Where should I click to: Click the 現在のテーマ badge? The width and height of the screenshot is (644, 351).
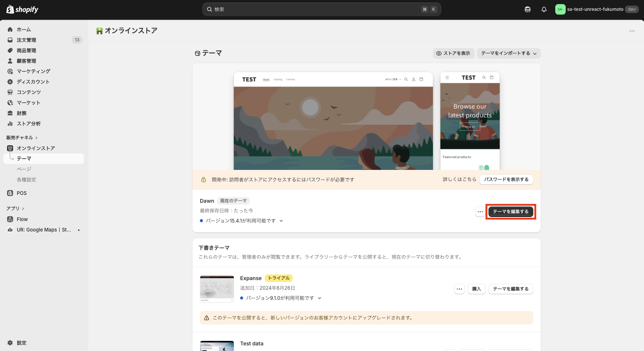click(233, 201)
